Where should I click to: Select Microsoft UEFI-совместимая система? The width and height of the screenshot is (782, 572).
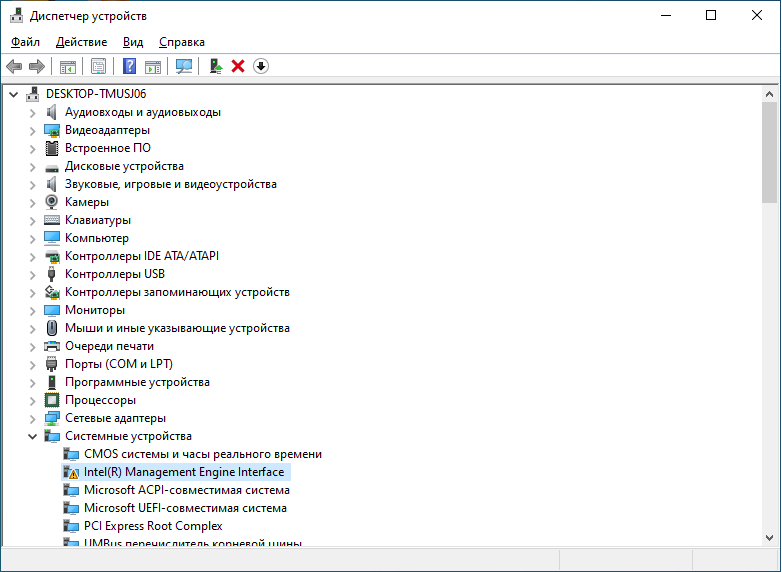click(185, 508)
